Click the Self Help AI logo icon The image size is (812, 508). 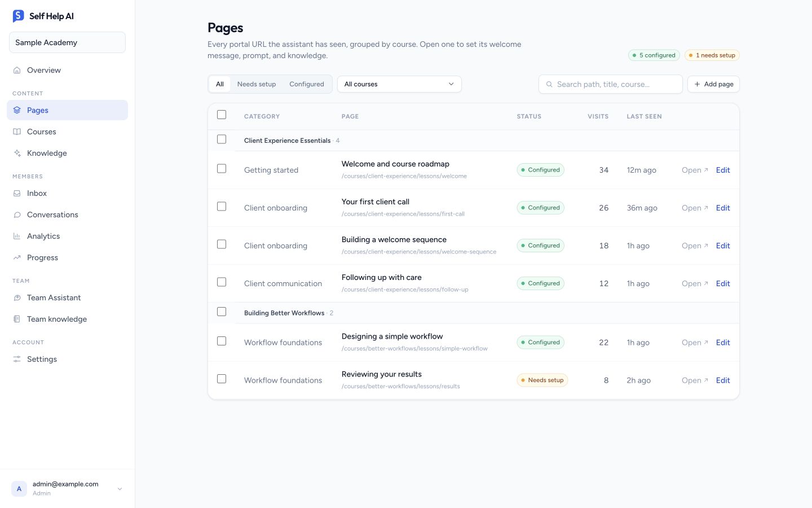click(19, 16)
